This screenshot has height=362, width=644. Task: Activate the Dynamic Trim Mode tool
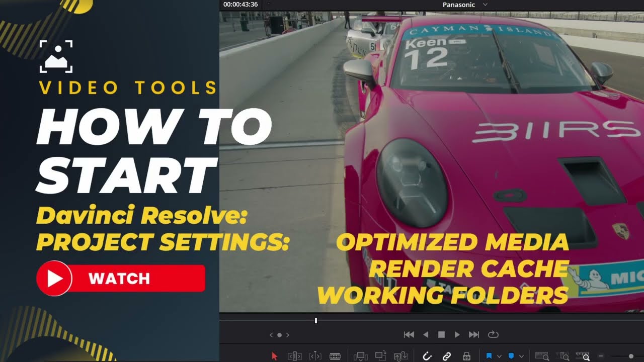(315, 356)
